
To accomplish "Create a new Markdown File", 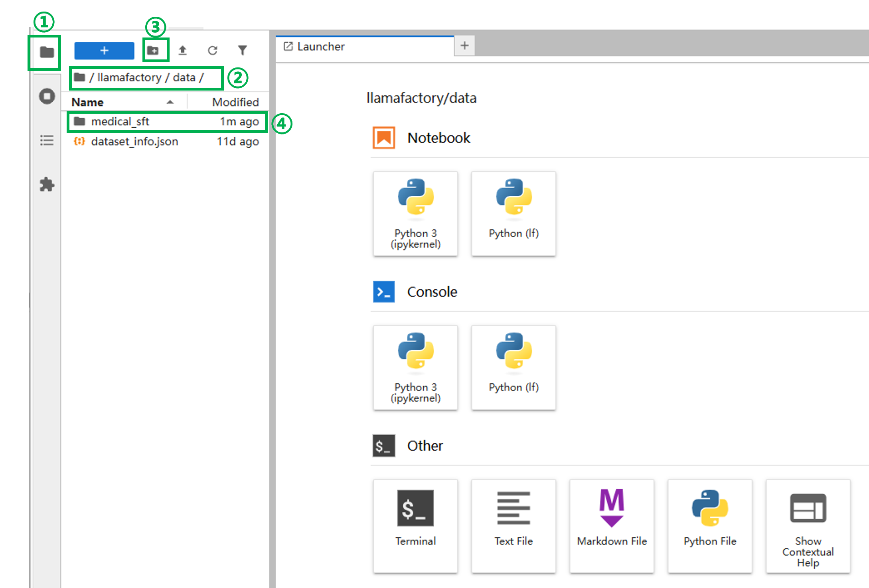I will coord(612,526).
